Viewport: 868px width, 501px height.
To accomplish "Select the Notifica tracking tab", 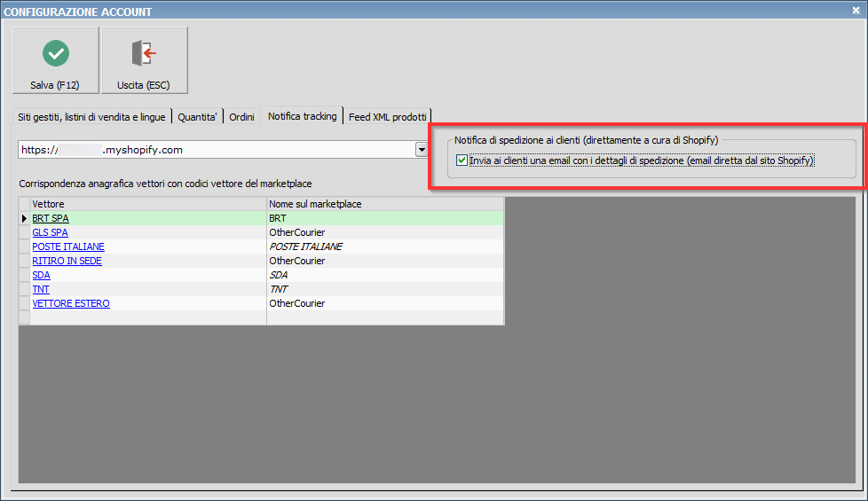I will pyautogui.click(x=302, y=116).
